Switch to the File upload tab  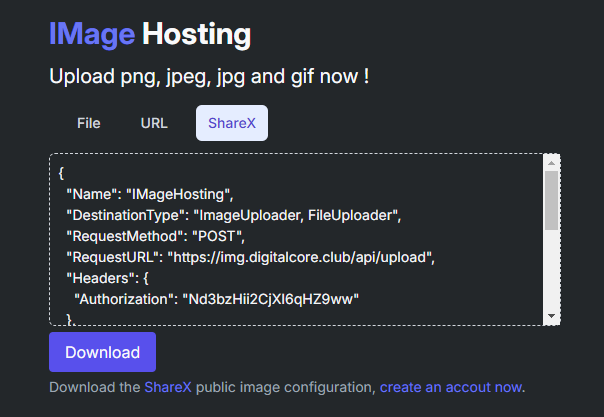point(89,124)
